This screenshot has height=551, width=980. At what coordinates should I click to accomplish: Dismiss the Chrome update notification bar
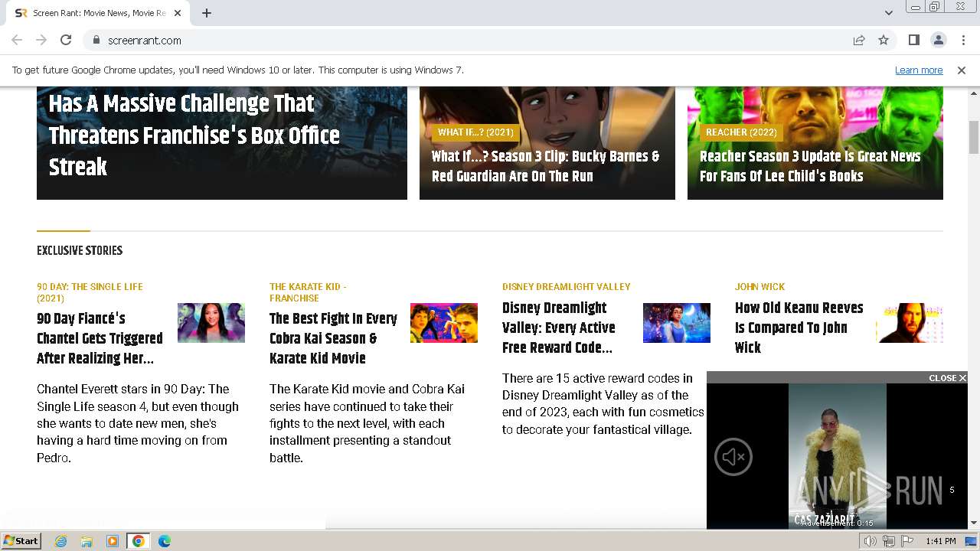(x=962, y=70)
